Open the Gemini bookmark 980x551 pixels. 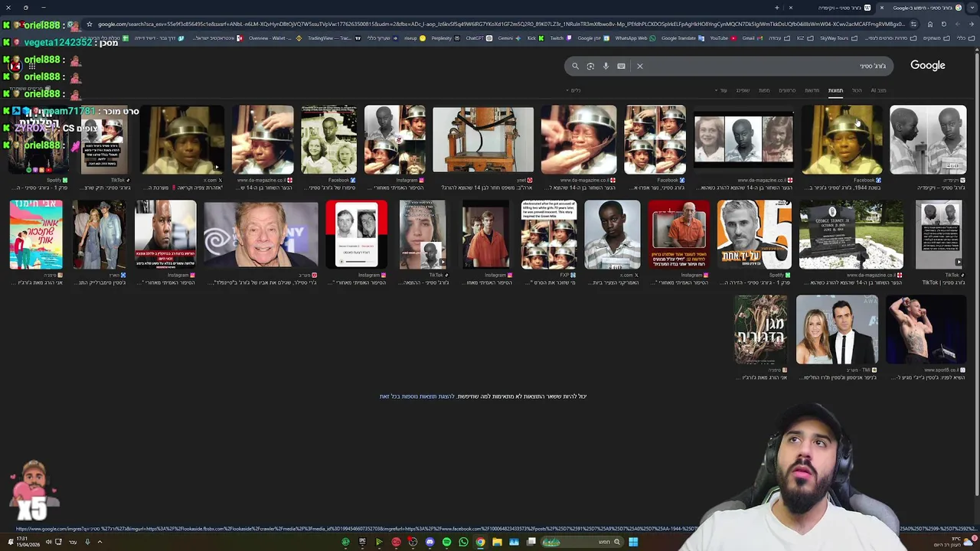tap(509, 38)
